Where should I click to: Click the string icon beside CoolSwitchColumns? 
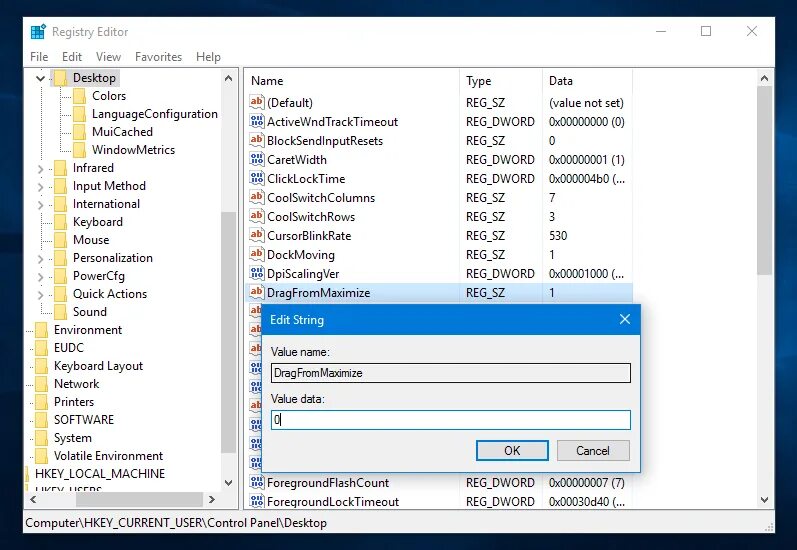[257, 197]
